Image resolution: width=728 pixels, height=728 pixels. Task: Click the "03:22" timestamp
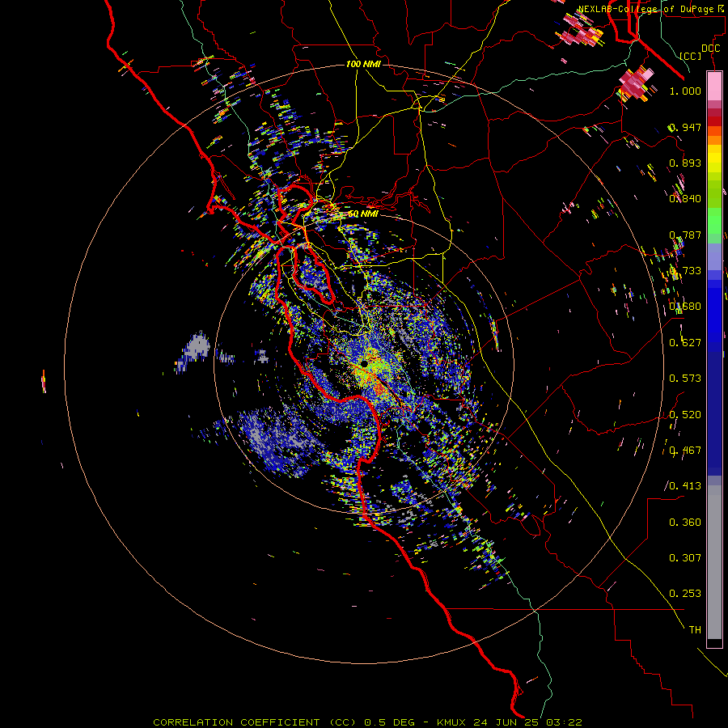click(x=563, y=722)
